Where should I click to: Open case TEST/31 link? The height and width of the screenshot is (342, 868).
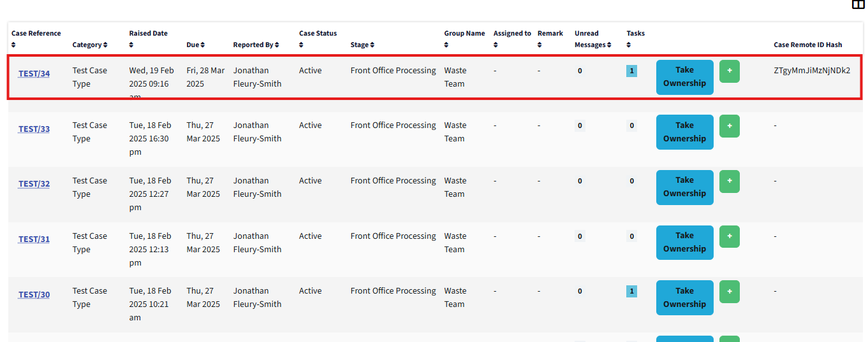(x=34, y=239)
